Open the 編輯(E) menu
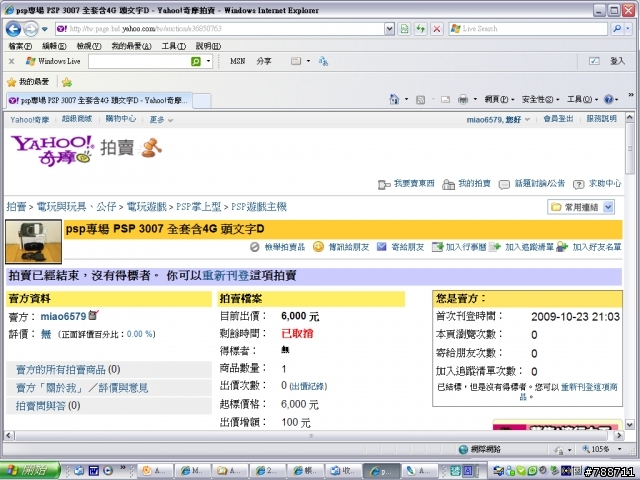The width and height of the screenshot is (640, 480). coord(54,46)
